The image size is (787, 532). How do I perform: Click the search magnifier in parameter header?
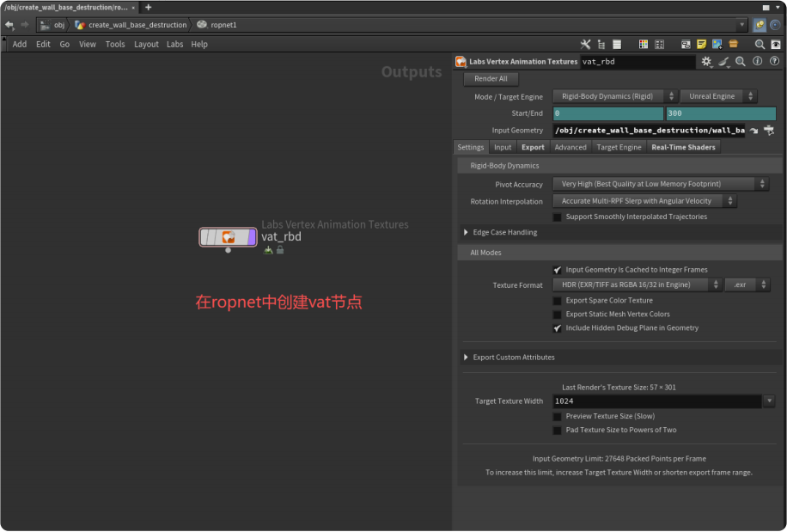click(x=740, y=62)
